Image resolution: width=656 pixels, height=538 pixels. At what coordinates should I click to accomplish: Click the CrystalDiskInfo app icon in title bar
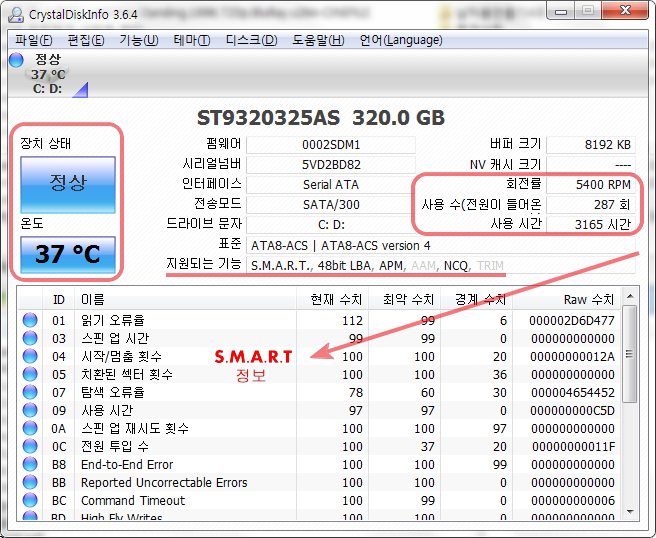point(16,14)
